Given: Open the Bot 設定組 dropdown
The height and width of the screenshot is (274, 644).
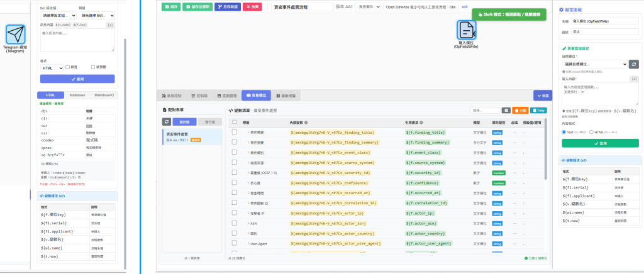Looking at the screenshot, I should click(58, 16).
